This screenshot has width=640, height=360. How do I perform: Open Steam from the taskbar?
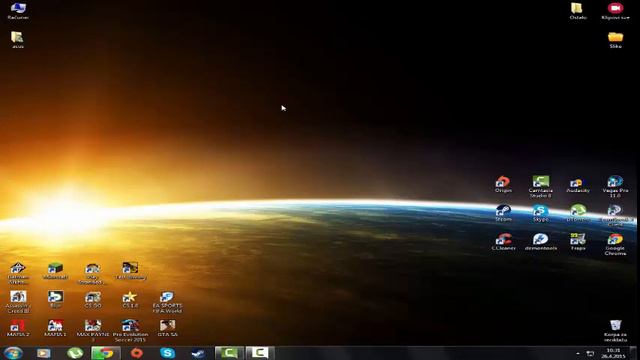click(x=198, y=353)
